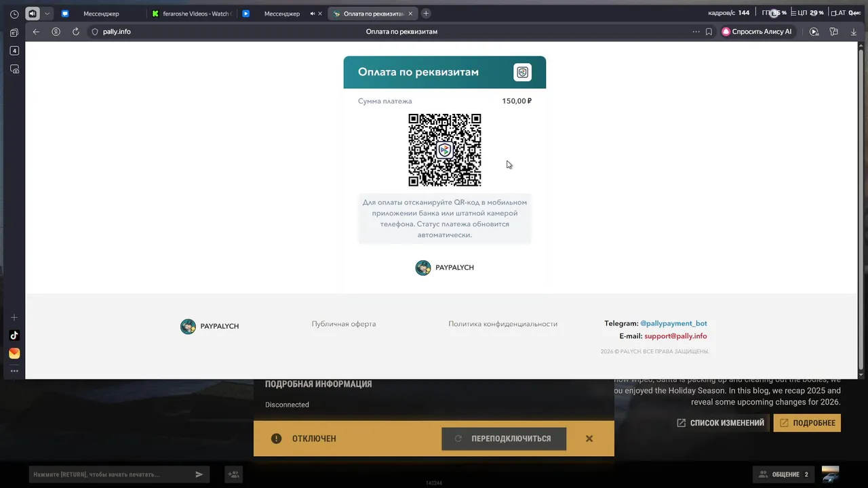Open ОБЩЕНИЕ 2 button in game
Screen dimensions: 868x488
click(783, 474)
